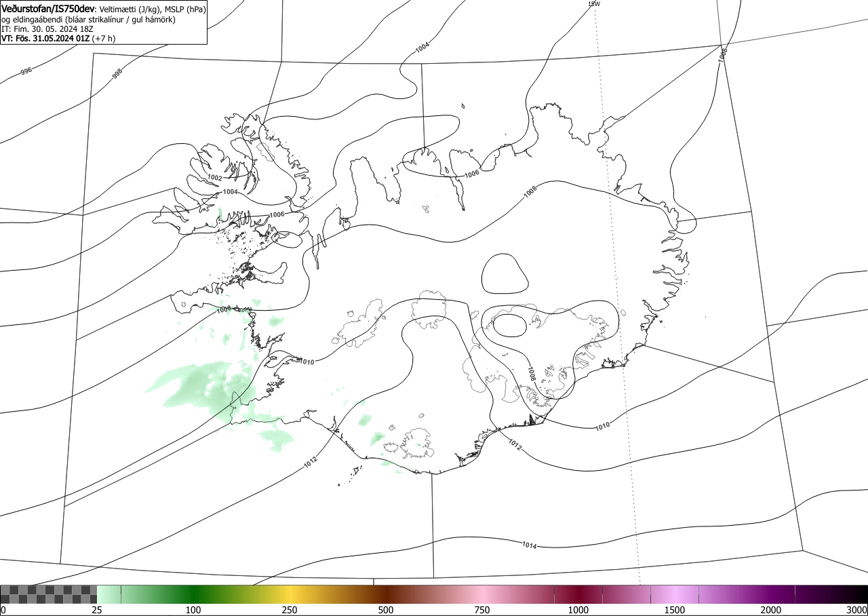Click the 1006 label on the north coast

point(473,174)
